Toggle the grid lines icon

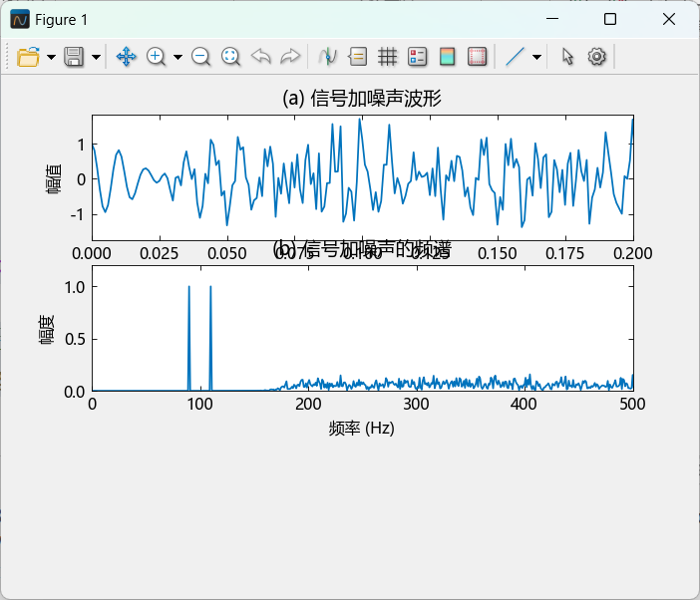click(x=388, y=57)
